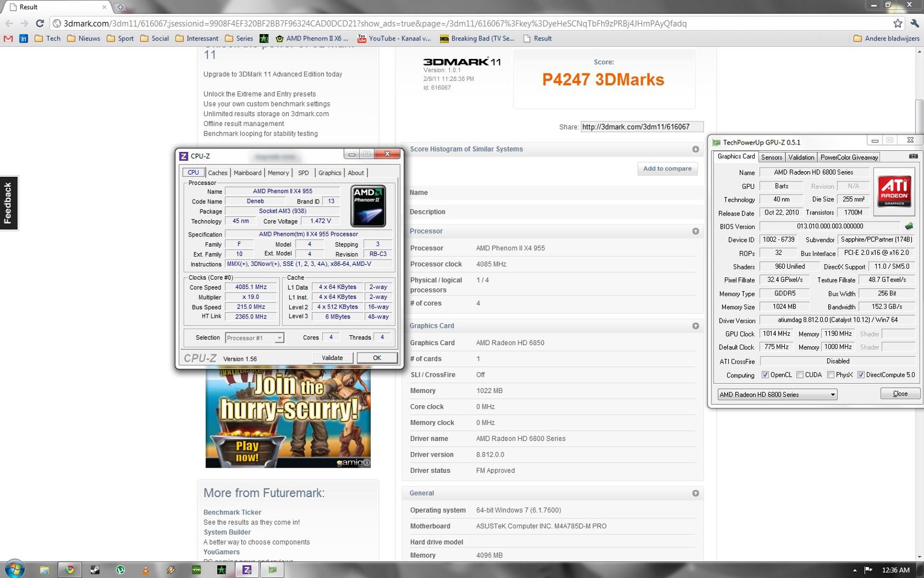This screenshot has height=578, width=924.
Task: Launch VLC media player from taskbar
Action: click(146, 570)
